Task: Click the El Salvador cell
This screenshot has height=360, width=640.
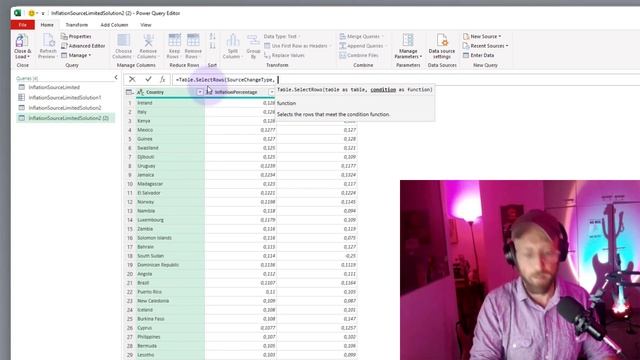Action: pos(170,193)
